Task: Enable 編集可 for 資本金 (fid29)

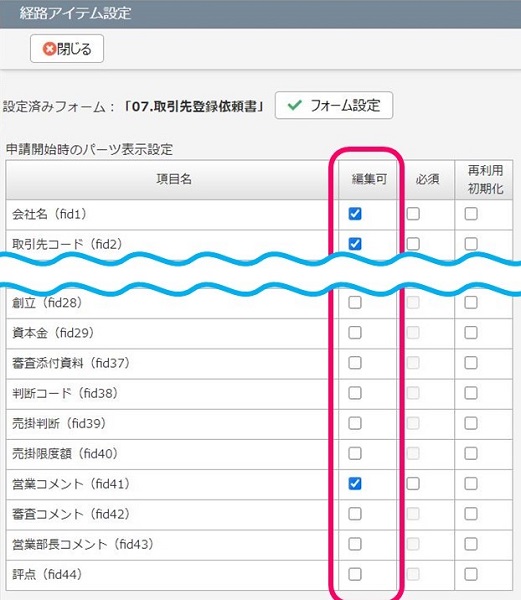Action: 355,333
